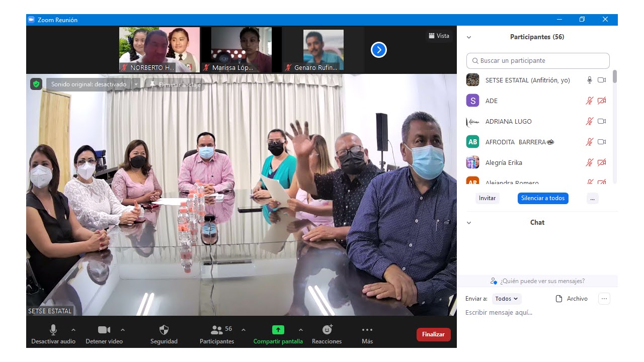This screenshot has width=644, height=362.
Task: Expand video options caret beside Detener video
Action: (x=123, y=330)
